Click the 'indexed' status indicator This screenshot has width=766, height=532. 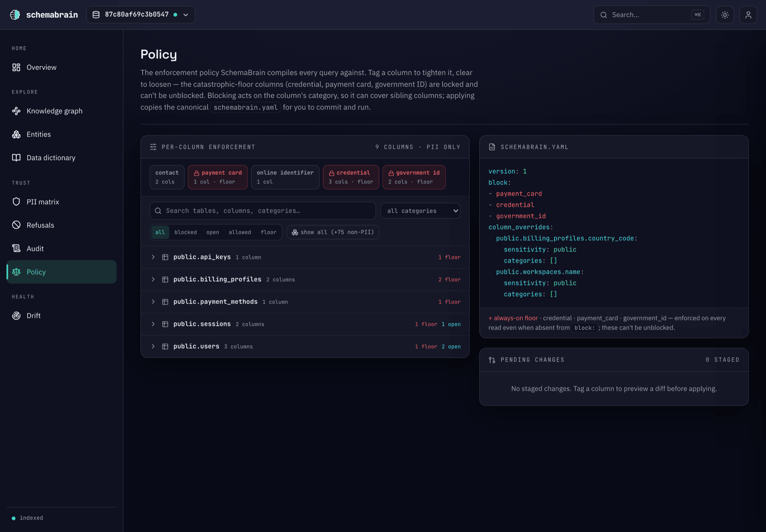click(28, 518)
